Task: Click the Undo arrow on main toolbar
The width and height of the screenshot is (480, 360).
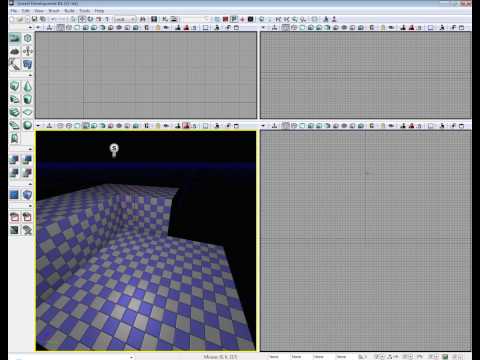Action: (x=53, y=19)
